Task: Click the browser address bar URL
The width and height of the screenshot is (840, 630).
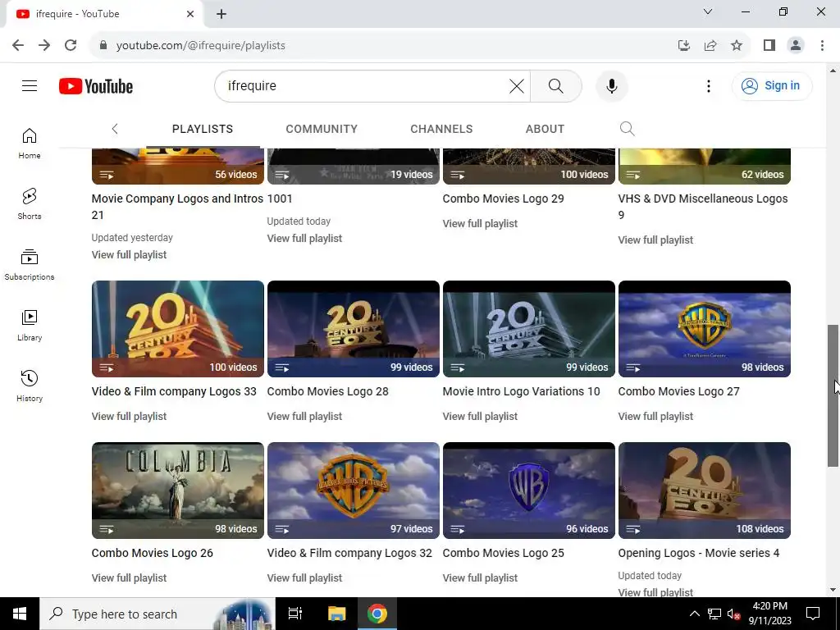Action: coord(201,46)
